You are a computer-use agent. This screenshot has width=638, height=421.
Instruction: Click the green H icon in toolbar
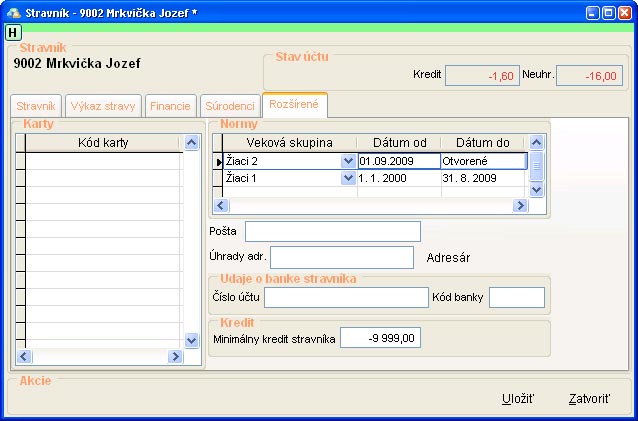(x=13, y=32)
